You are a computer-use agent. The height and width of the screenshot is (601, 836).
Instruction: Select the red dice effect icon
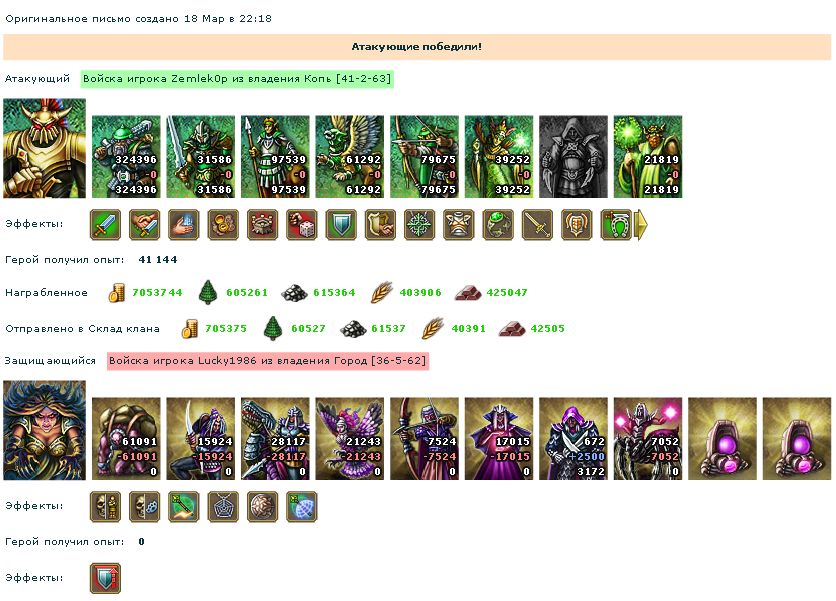[x=302, y=225]
